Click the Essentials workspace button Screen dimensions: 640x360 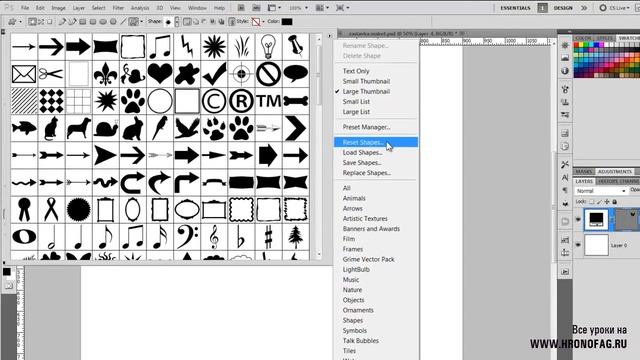(x=516, y=8)
